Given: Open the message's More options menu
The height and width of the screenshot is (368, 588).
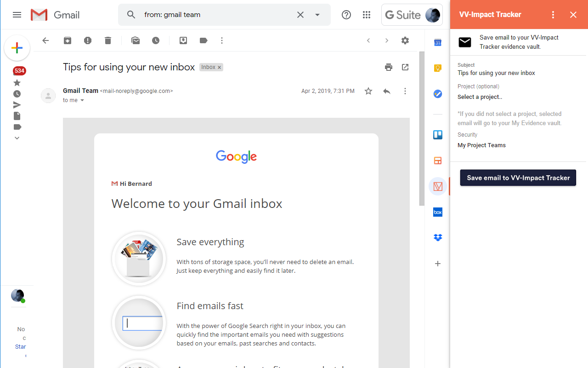Looking at the screenshot, I should click(405, 91).
